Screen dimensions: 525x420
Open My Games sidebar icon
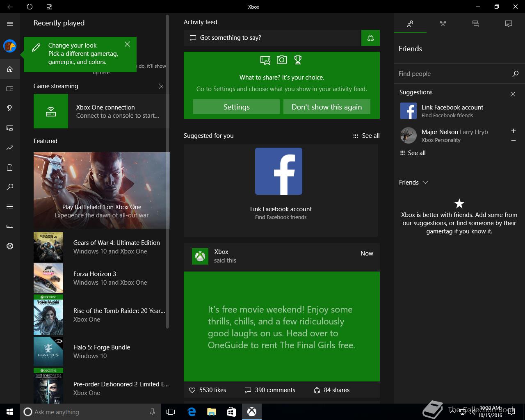(10, 89)
